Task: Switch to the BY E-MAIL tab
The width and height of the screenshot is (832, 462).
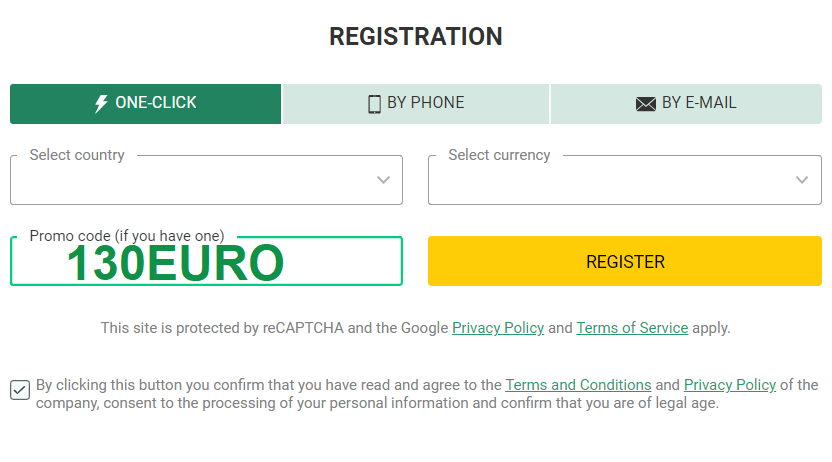Action: point(686,104)
